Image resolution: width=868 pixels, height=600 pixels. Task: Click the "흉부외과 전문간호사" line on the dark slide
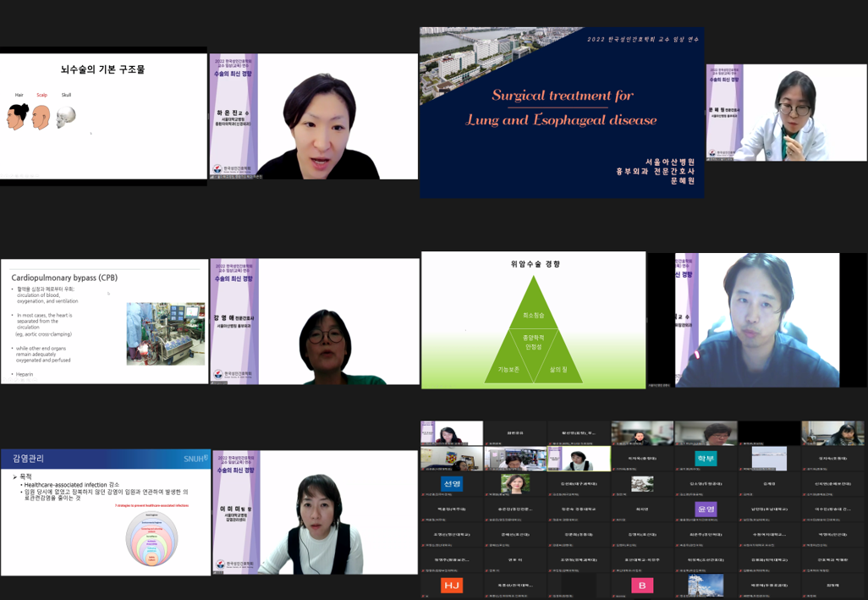tap(656, 172)
